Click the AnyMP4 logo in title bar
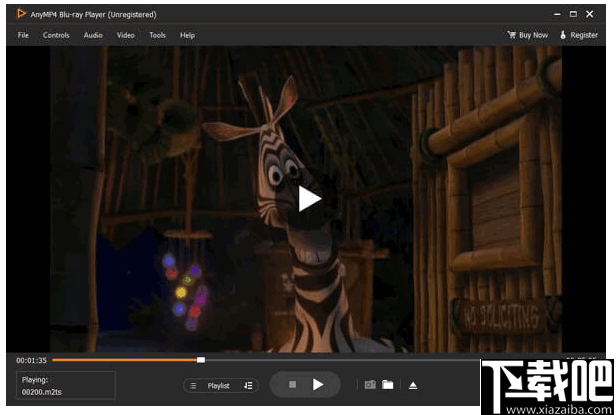Image resolution: width=616 pixels, height=415 pixels. [x=21, y=14]
